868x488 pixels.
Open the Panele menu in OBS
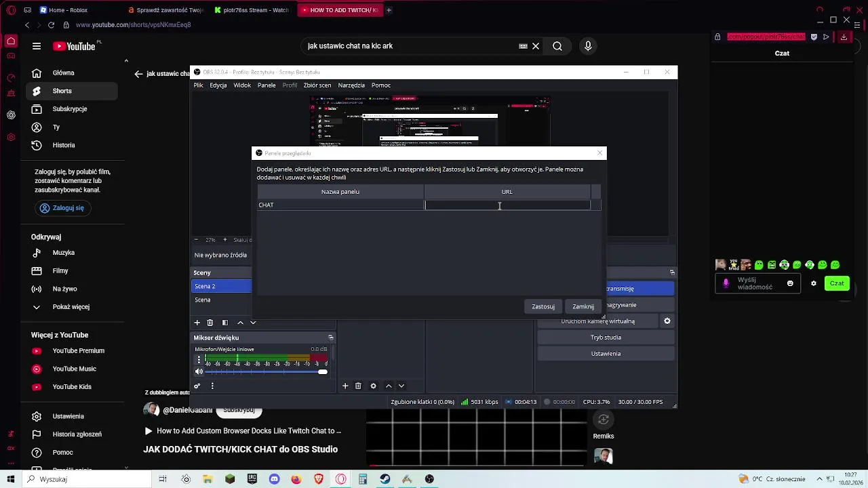[x=267, y=85]
